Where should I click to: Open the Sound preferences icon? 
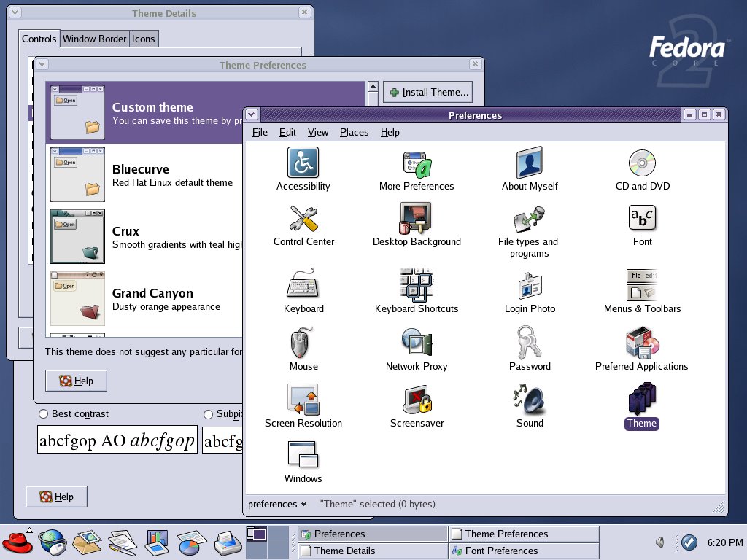530,399
